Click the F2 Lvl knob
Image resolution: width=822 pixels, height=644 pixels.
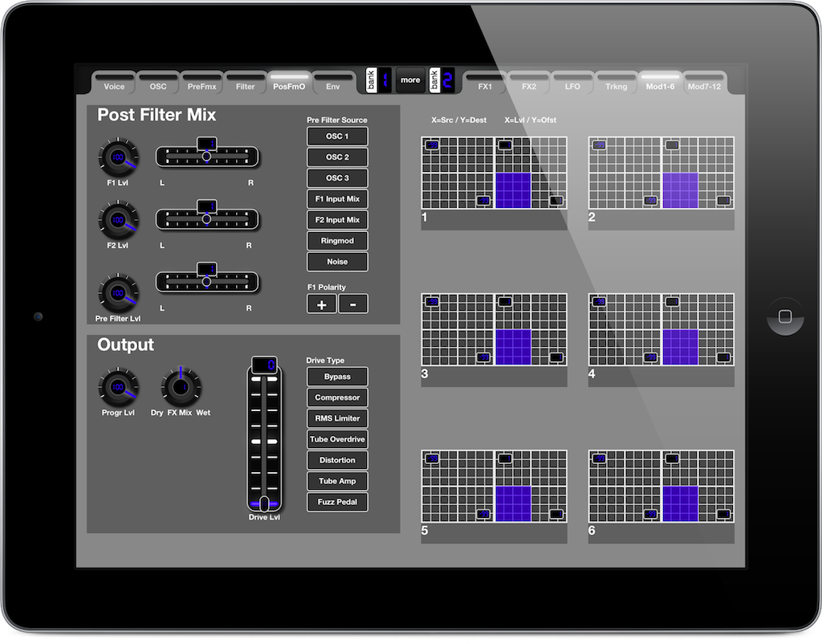[118, 219]
